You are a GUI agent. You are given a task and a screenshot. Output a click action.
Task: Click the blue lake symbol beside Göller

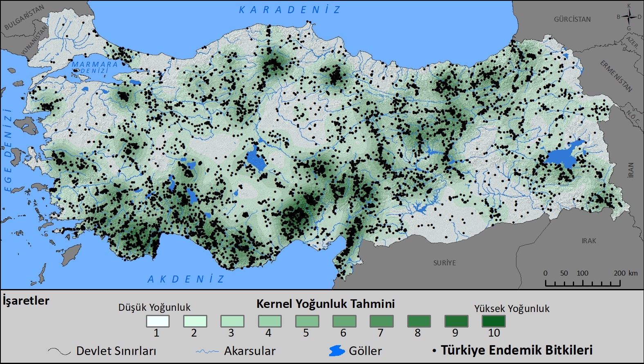tap(337, 351)
